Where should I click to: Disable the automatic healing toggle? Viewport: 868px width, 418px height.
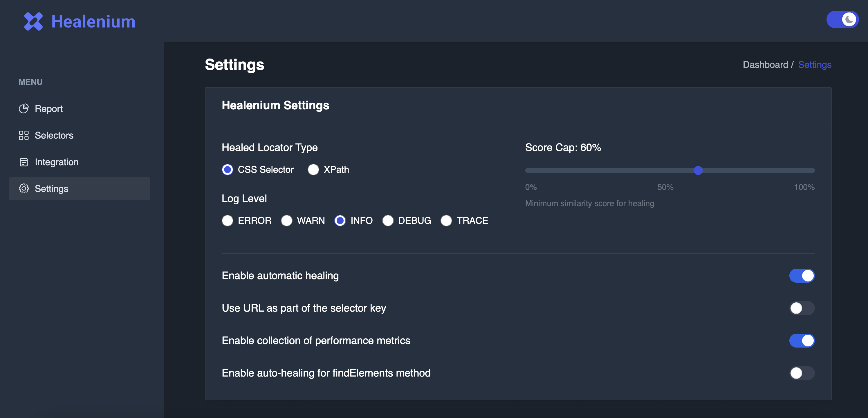(x=802, y=276)
